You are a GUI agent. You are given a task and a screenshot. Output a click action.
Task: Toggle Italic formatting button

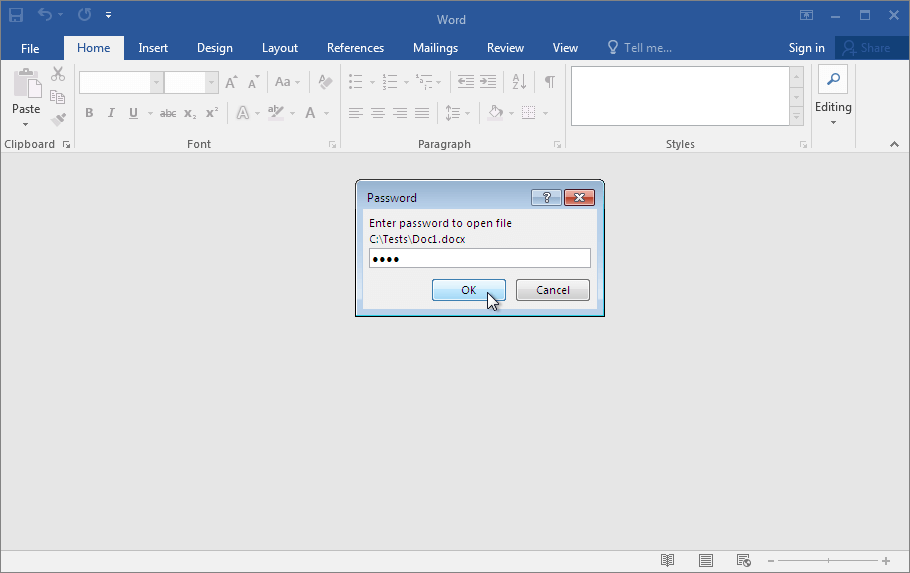tap(111, 113)
